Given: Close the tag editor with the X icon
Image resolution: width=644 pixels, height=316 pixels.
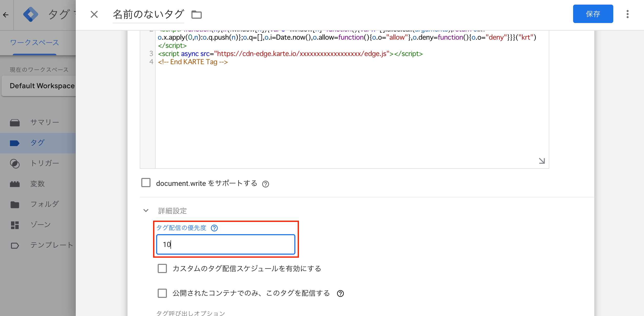Looking at the screenshot, I should (94, 14).
